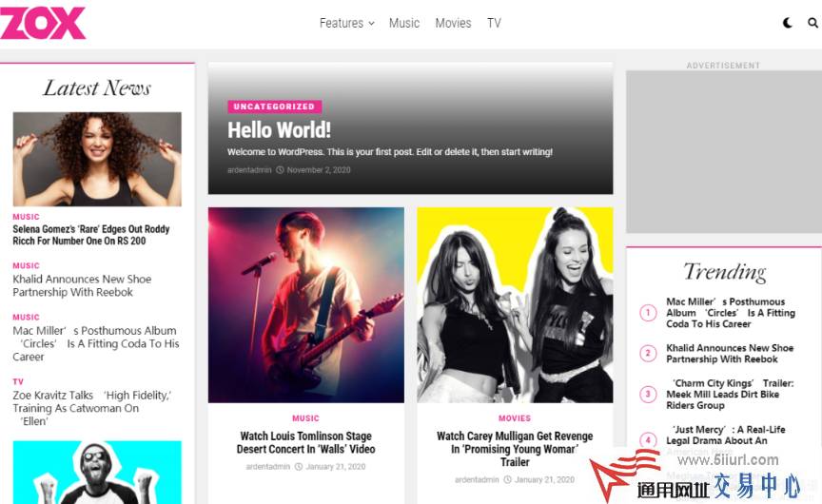Click the January 21, 2020 date under the Louis Tomlinson post
The image size is (822, 504).
click(x=336, y=466)
